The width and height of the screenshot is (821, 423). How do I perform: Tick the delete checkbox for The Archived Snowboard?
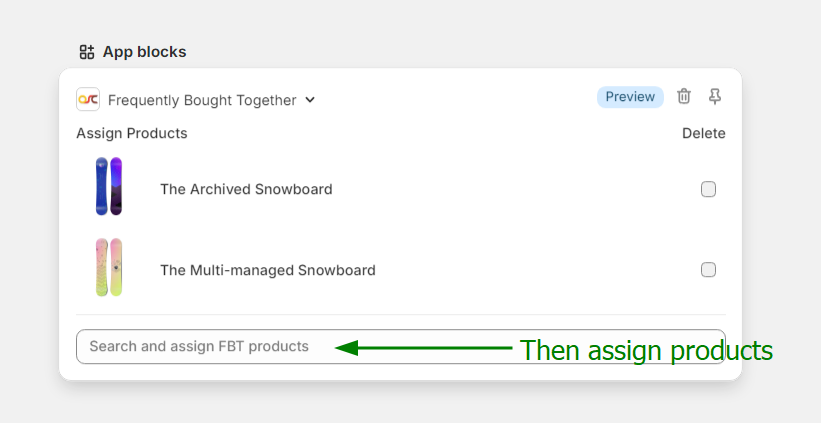pyautogui.click(x=708, y=189)
